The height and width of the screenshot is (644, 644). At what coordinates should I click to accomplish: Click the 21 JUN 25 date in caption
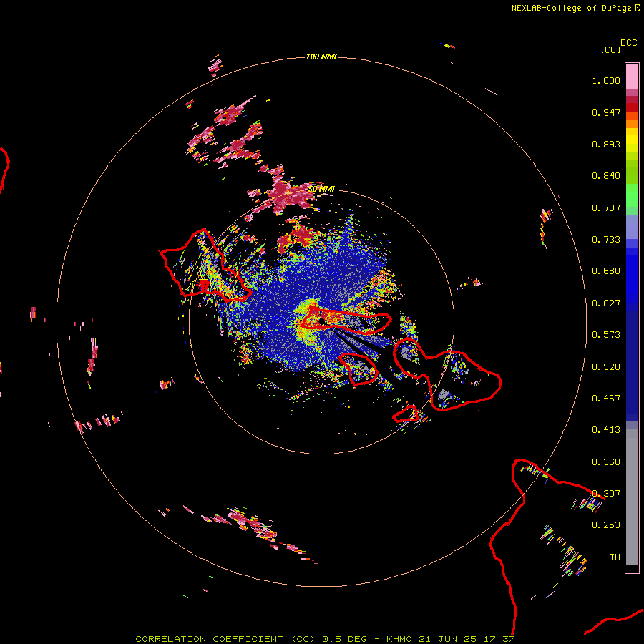coord(447,639)
